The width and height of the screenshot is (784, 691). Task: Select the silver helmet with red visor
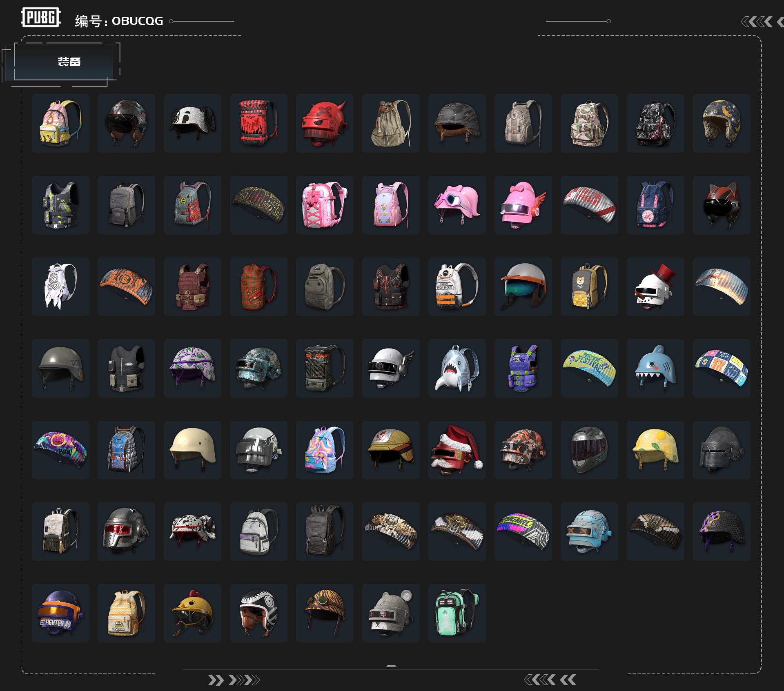[x=127, y=531]
